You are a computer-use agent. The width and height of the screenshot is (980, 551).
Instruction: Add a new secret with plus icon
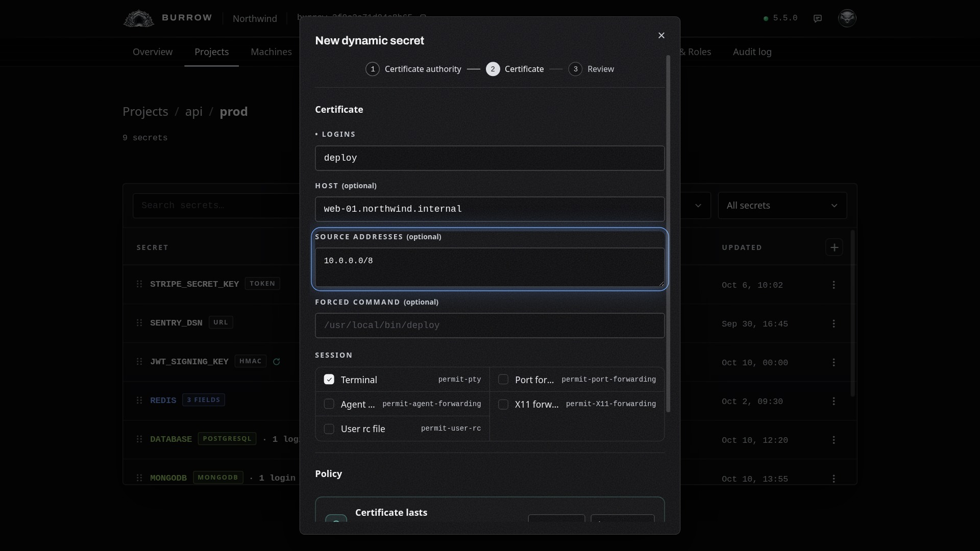834,247
